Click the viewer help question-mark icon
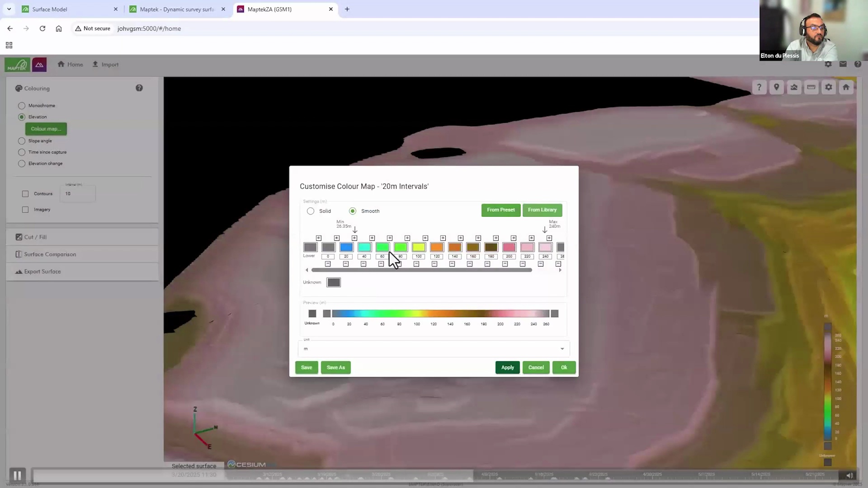Image resolution: width=868 pixels, height=488 pixels. pos(759,88)
